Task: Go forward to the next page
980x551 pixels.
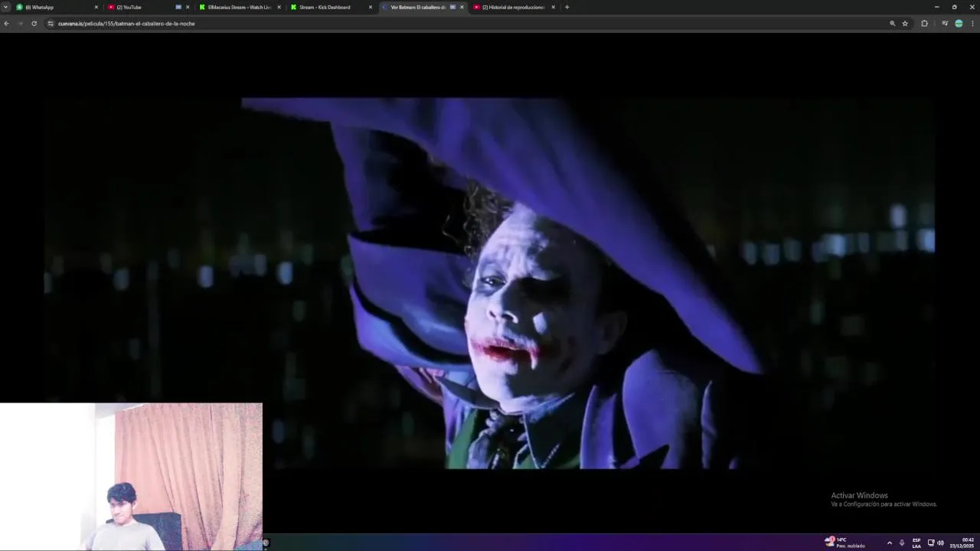Action: coord(20,24)
